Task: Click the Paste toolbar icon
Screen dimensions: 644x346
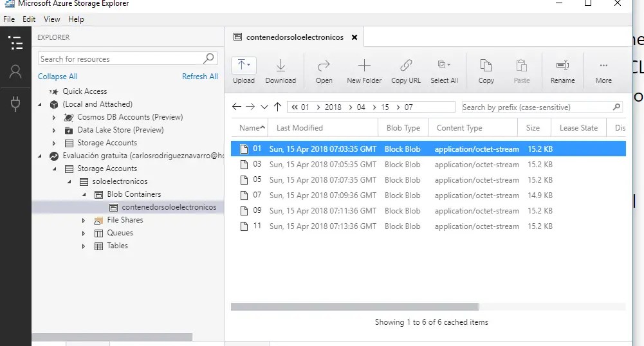Action: [x=522, y=65]
